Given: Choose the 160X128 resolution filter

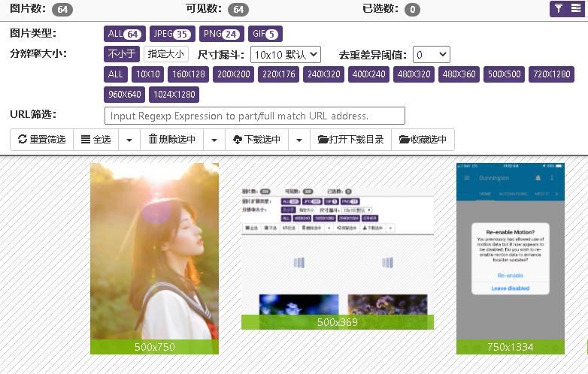Looking at the screenshot, I should [x=188, y=74].
